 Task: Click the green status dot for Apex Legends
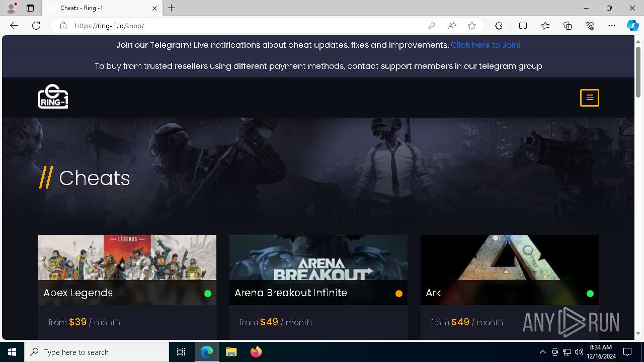208,294
